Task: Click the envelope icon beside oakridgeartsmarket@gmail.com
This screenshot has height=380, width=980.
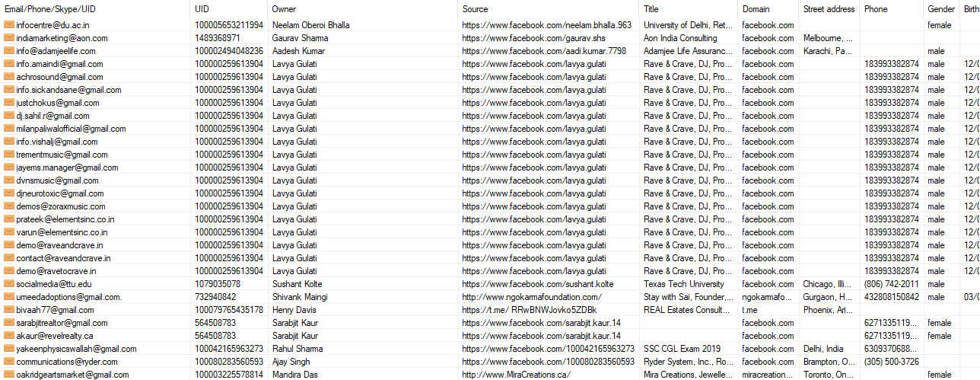Action: (9, 375)
